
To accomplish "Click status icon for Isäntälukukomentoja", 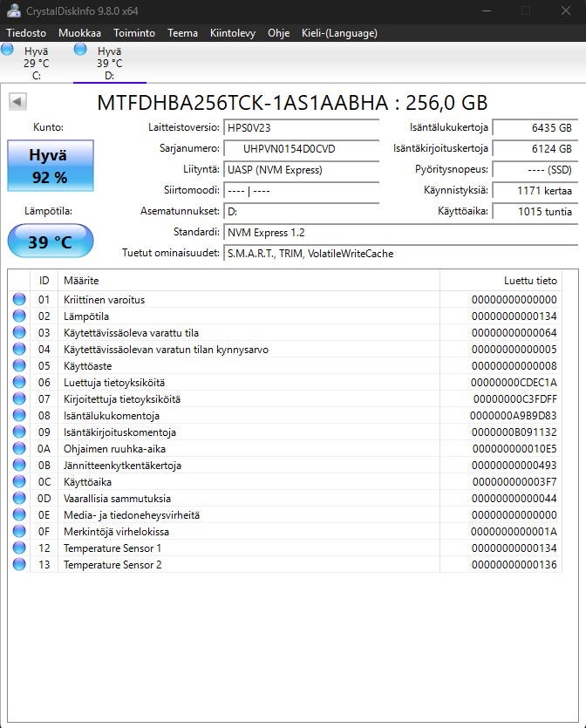I will [x=19, y=415].
